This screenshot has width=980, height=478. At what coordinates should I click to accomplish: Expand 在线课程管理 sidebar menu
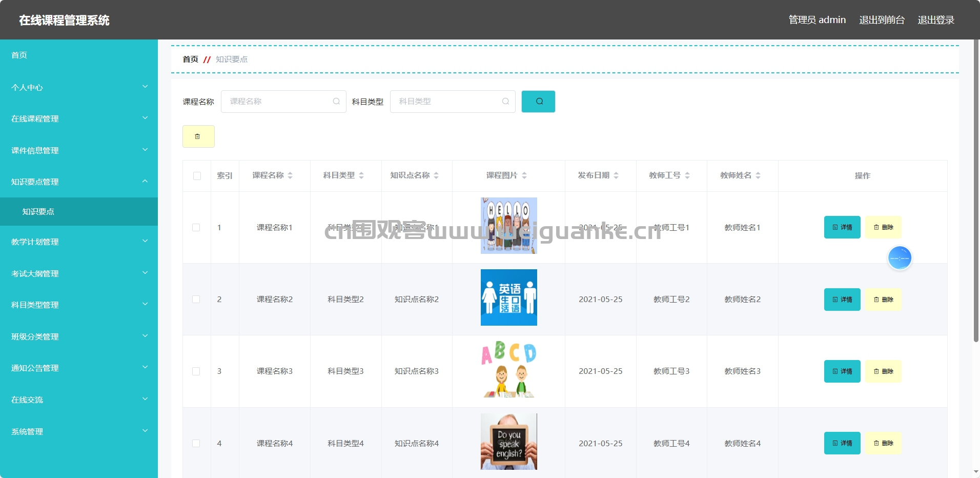(79, 118)
